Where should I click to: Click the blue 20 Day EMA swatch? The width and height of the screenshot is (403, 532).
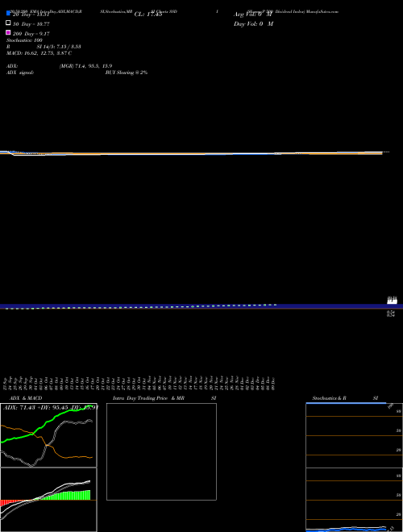click(8, 13)
